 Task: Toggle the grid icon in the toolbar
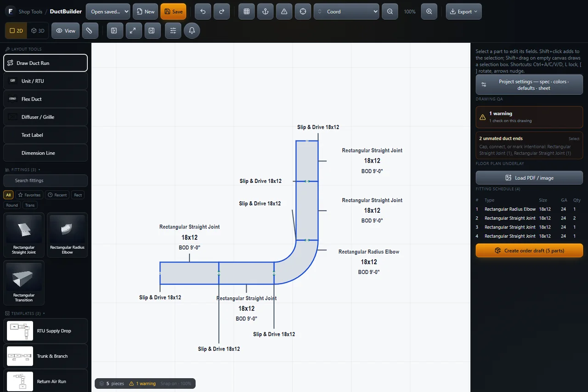coord(247,11)
